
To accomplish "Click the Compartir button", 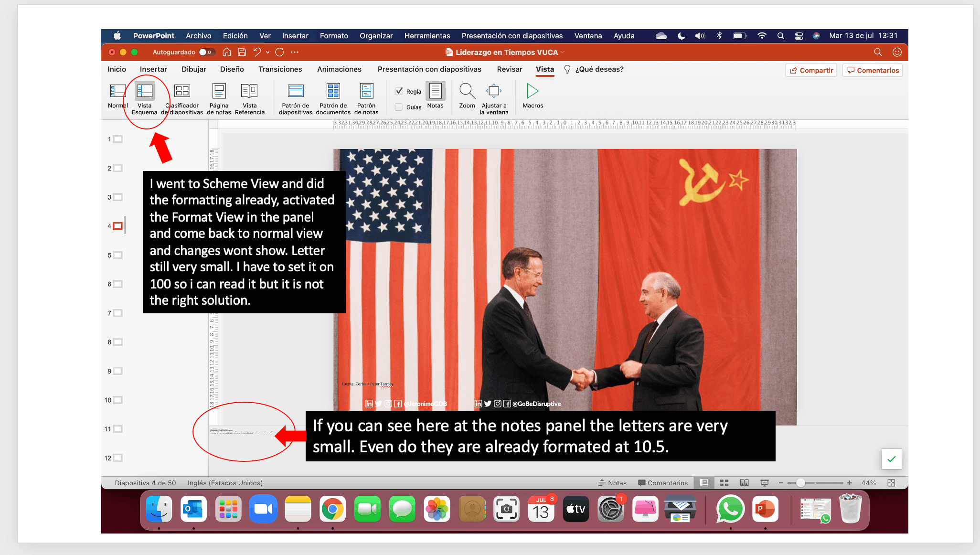I will point(811,70).
